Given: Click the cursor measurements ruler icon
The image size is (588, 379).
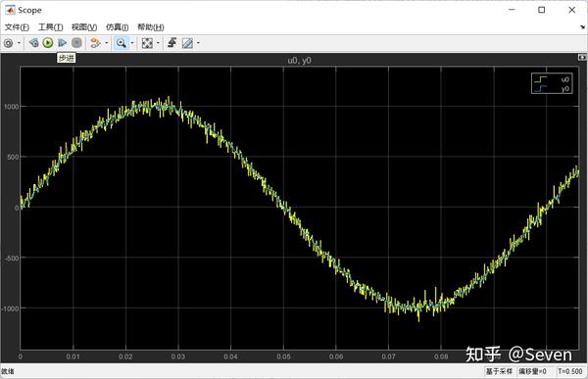Looking at the screenshot, I should (x=187, y=43).
